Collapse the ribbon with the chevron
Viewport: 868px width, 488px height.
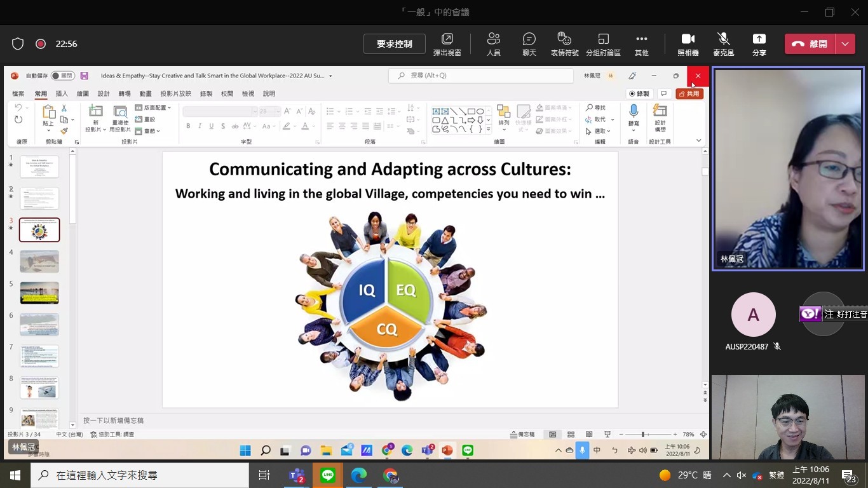point(699,140)
